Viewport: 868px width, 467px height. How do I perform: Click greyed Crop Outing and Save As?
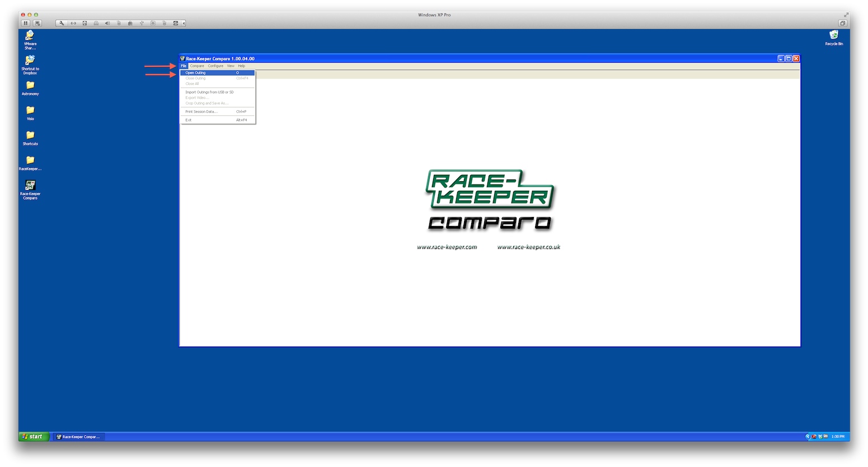click(x=217, y=103)
